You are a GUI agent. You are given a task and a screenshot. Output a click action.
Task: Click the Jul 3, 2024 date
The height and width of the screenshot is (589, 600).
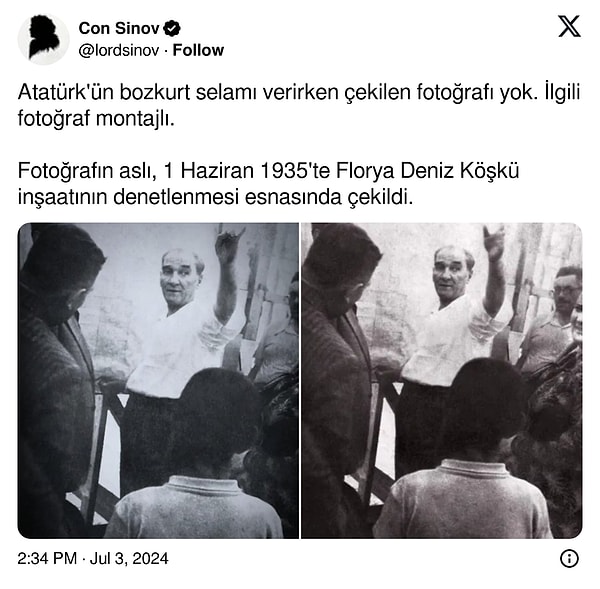pos(129,558)
